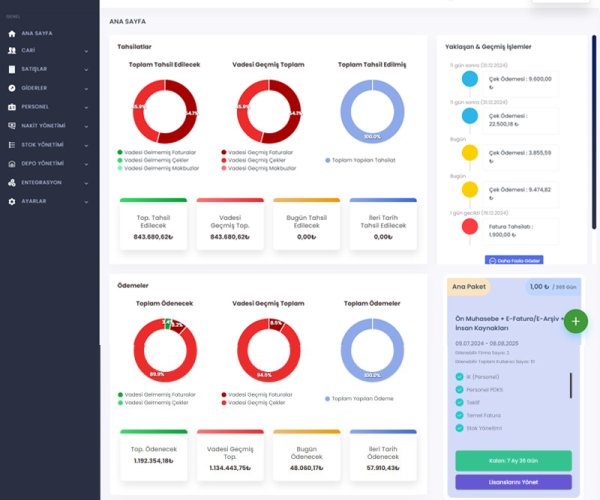The width and height of the screenshot is (600, 500).
Task: Toggle Vadesi Geçmiş Çekler legend in Tahsilatlar
Action: (x=253, y=160)
